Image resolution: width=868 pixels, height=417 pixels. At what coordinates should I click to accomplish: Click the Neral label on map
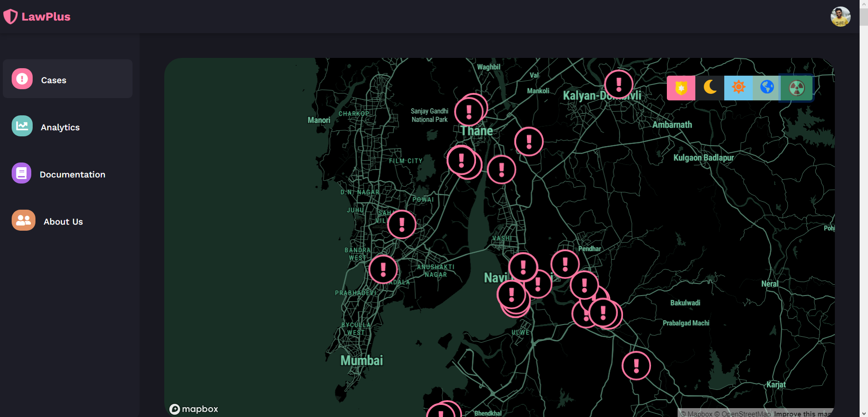tap(770, 284)
